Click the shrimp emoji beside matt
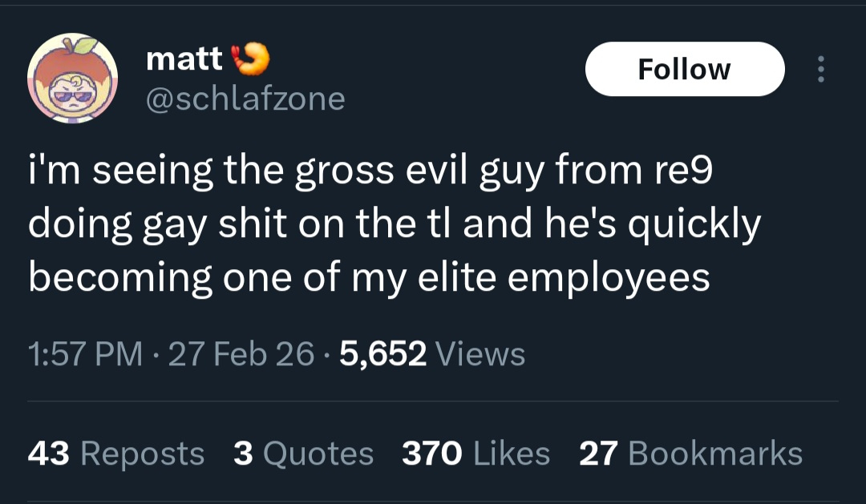Screen dimensions: 866x504 click(x=250, y=58)
